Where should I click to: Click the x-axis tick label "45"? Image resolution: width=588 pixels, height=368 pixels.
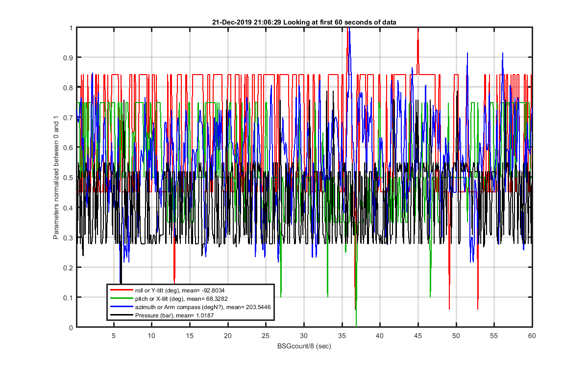417,336
